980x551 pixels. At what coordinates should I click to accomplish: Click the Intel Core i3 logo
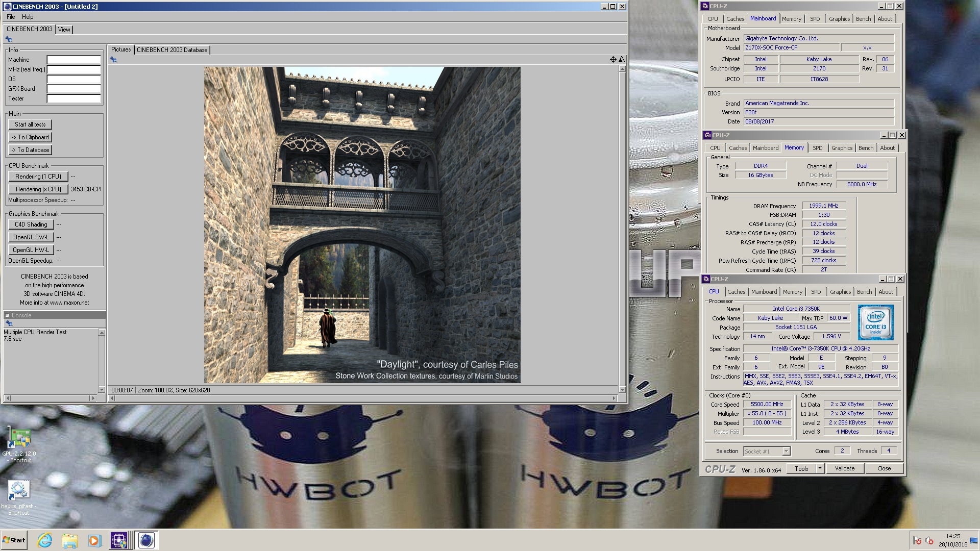coord(876,322)
